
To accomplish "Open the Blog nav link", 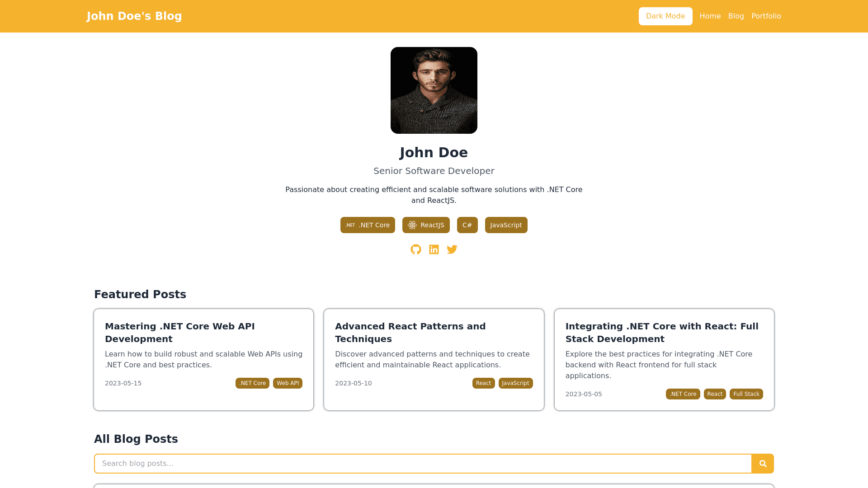I will click(736, 16).
